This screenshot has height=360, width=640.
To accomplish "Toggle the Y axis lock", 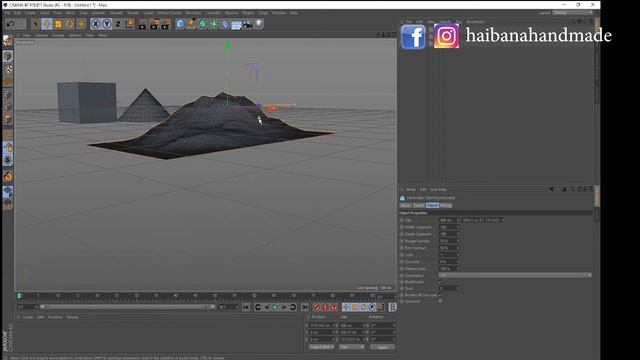I will click(107, 24).
